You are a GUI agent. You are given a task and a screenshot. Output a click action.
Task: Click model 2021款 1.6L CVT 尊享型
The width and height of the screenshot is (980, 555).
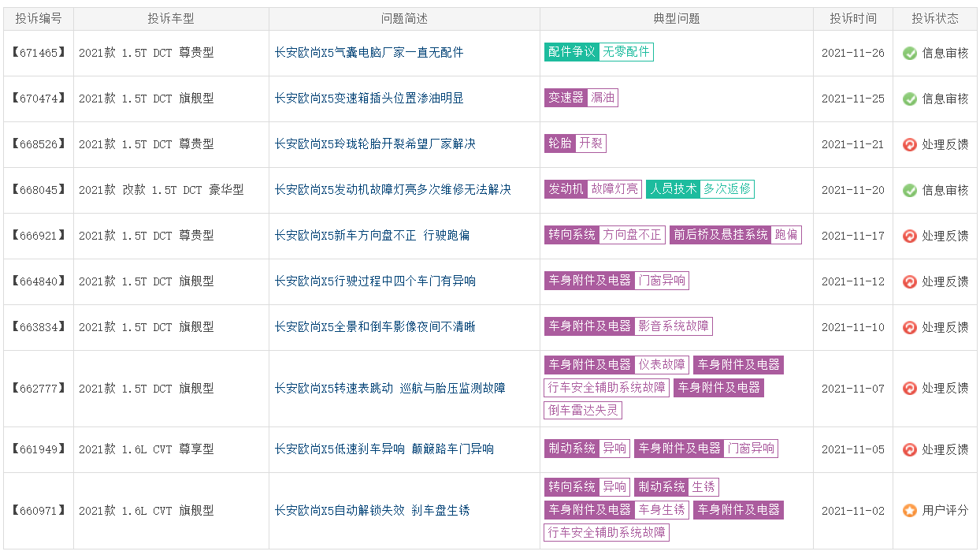tap(147, 449)
